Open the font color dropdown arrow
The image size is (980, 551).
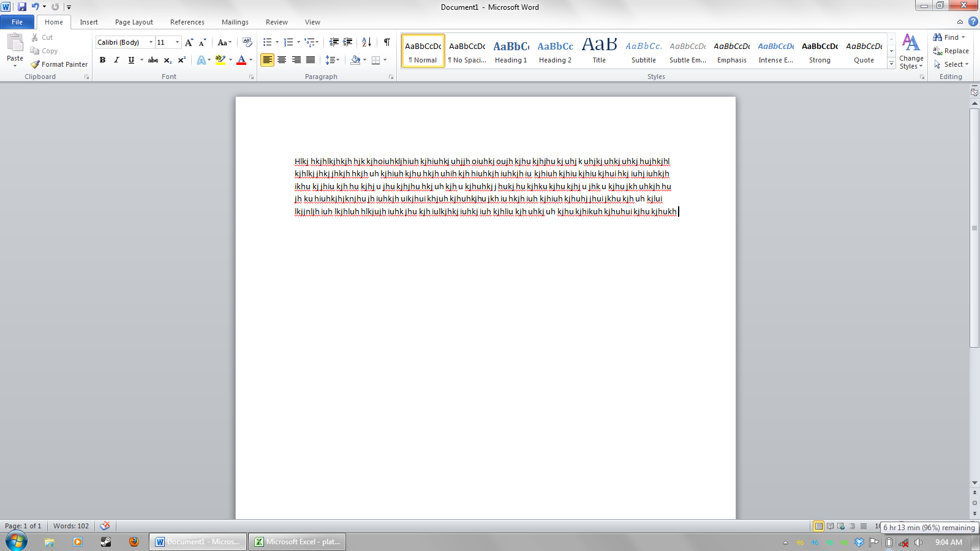pos(251,60)
